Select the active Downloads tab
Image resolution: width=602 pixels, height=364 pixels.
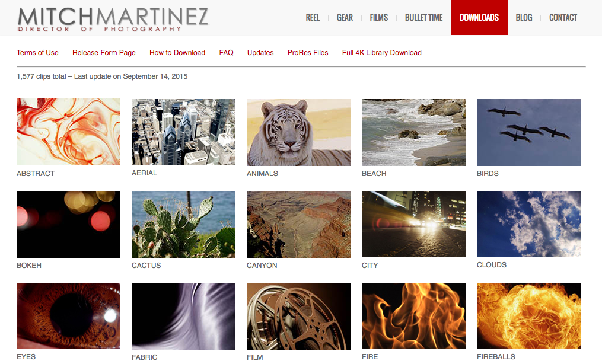coord(479,18)
